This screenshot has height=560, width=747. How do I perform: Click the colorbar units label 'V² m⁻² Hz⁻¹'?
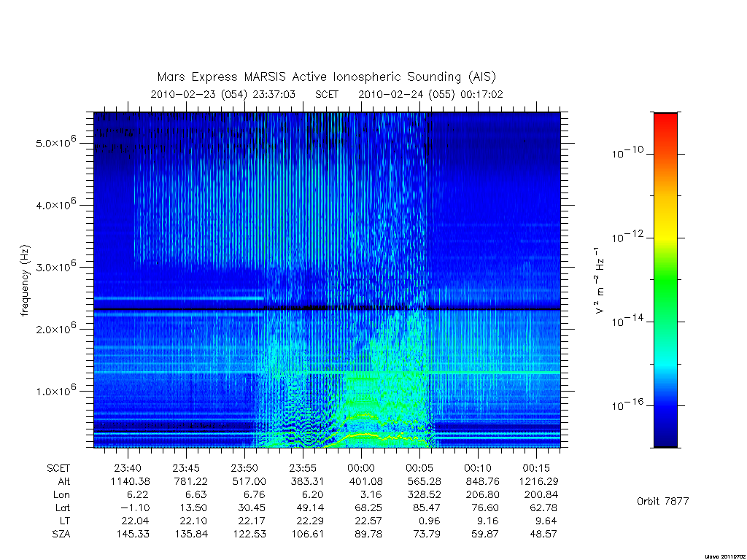(599, 280)
